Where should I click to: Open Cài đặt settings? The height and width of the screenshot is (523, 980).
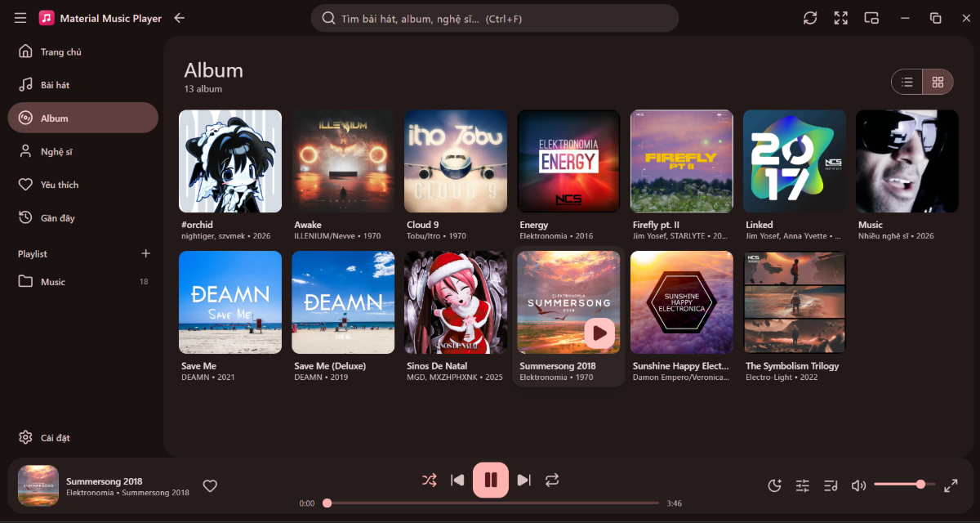click(83, 437)
